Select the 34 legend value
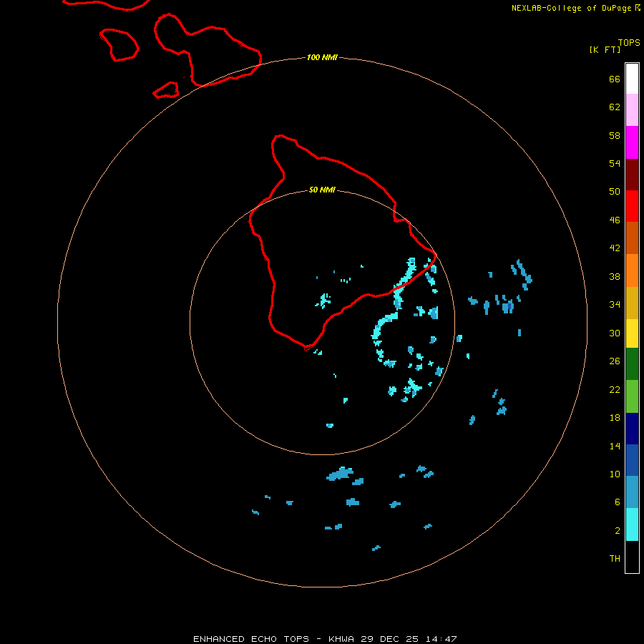Screen dimensions: 644x644 tap(615, 304)
